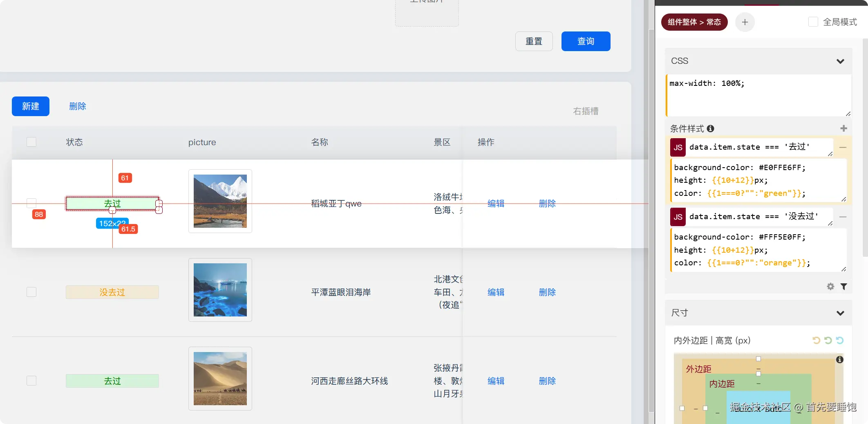This screenshot has width=868, height=424.
Task: Click the snowy mountain thumbnail of 稻城亚丁qwe
Action: click(x=220, y=201)
